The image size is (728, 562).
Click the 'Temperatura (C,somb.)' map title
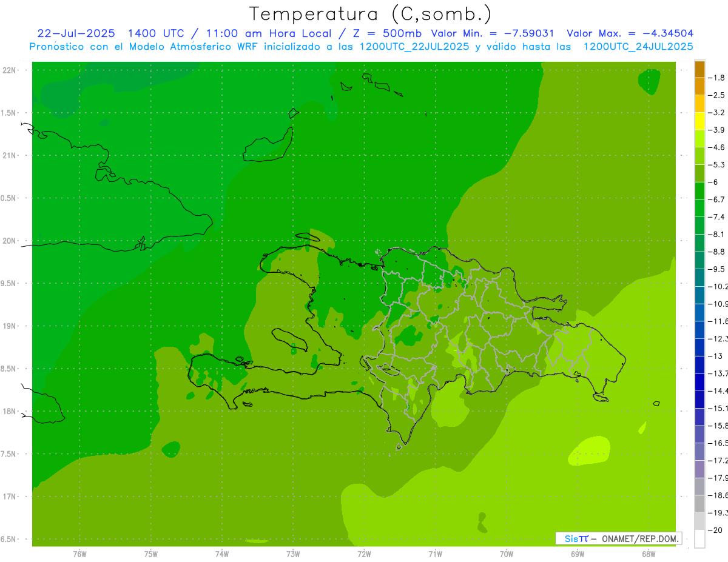[370, 14]
